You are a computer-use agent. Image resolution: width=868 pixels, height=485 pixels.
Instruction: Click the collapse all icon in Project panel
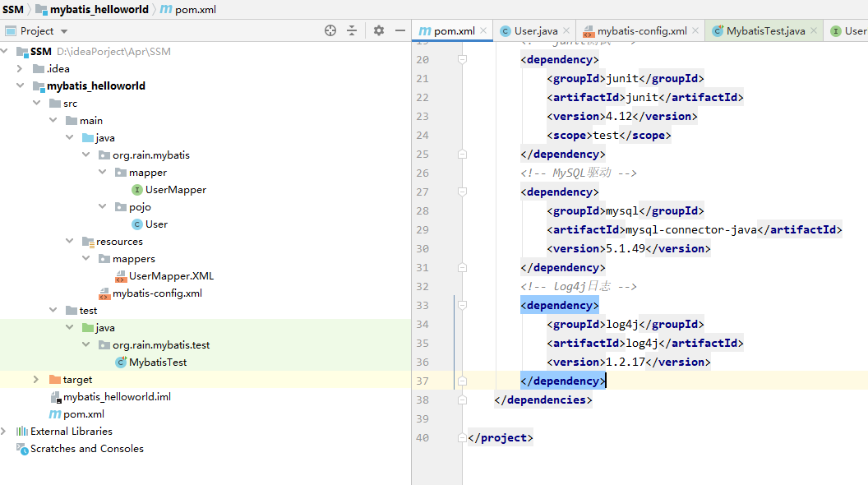tap(352, 31)
